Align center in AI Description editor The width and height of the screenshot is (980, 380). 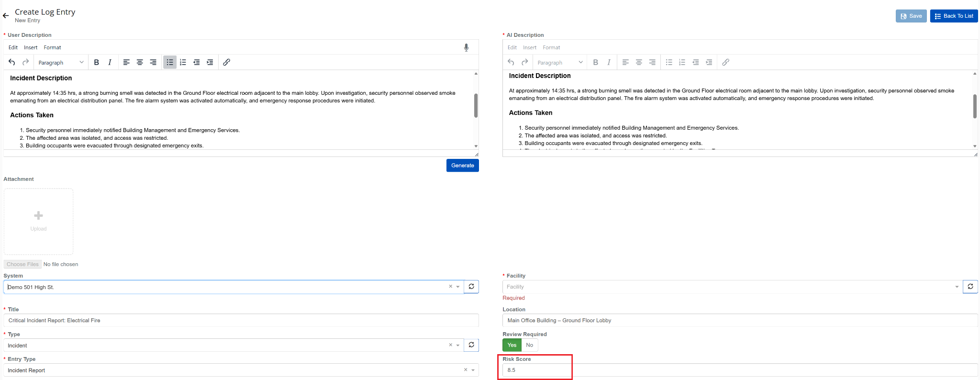click(639, 62)
